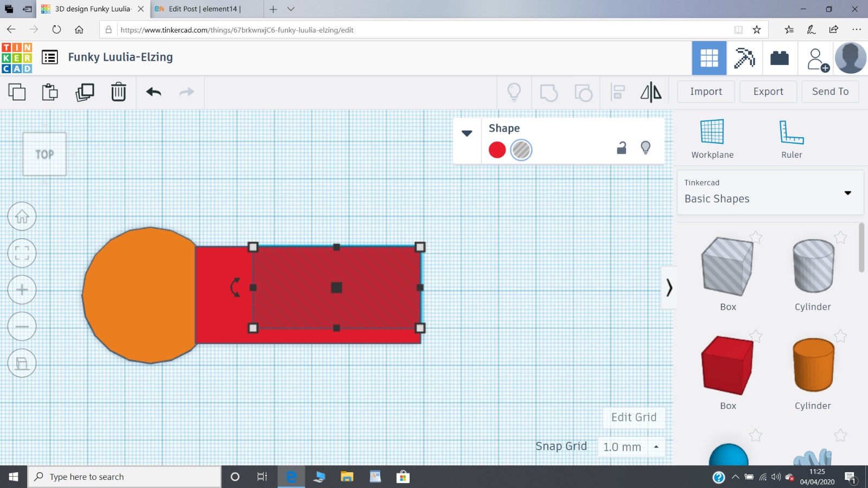Select the Ruler tool
The image size is (868, 488).
[791, 139]
